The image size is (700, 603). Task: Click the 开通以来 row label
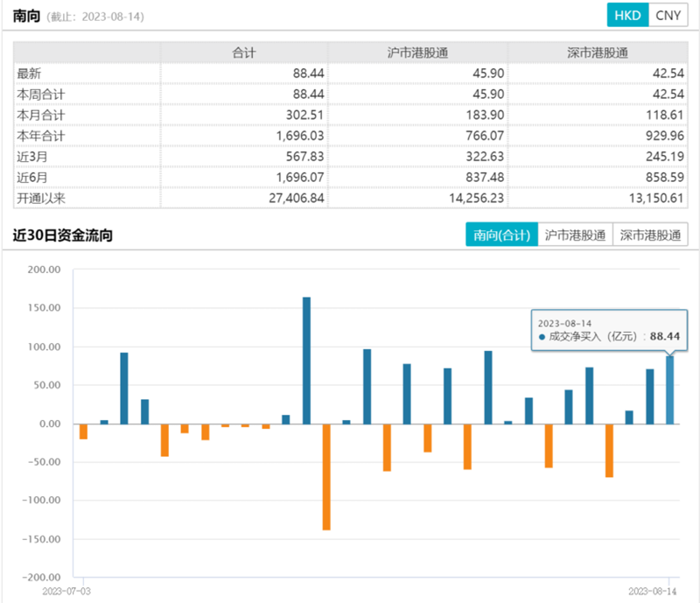pos(41,199)
